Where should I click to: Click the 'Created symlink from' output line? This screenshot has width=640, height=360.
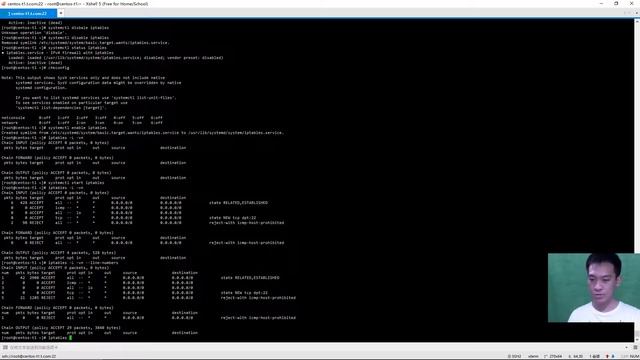(142, 133)
